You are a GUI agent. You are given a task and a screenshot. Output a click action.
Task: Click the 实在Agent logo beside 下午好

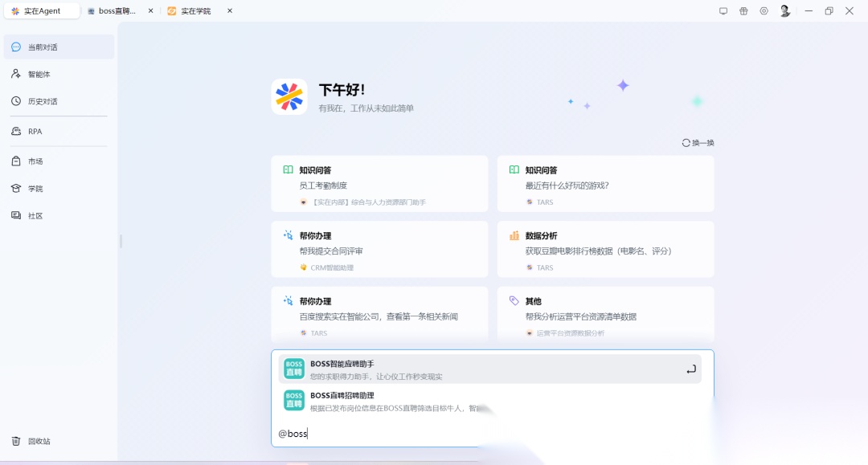tap(289, 96)
